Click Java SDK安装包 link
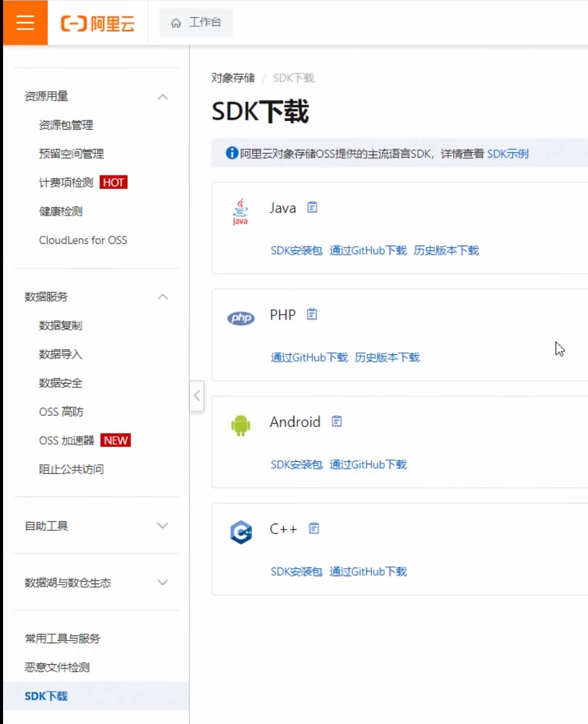The image size is (588, 724). click(297, 250)
